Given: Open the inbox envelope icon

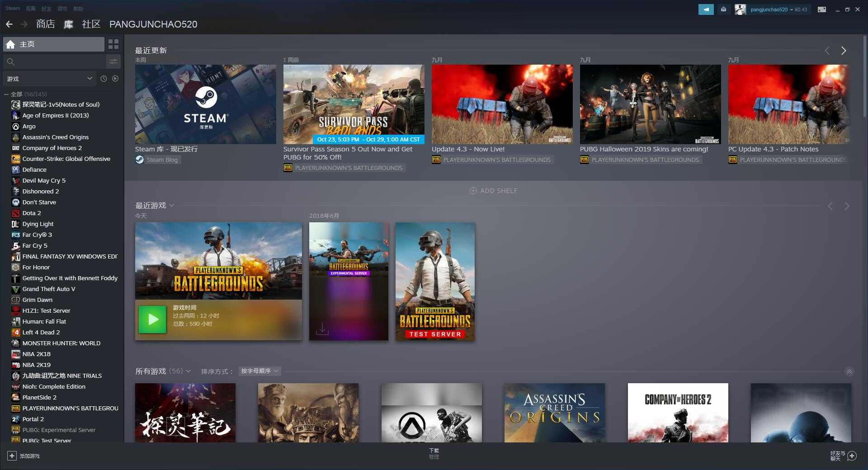Looking at the screenshot, I should click(x=723, y=9).
